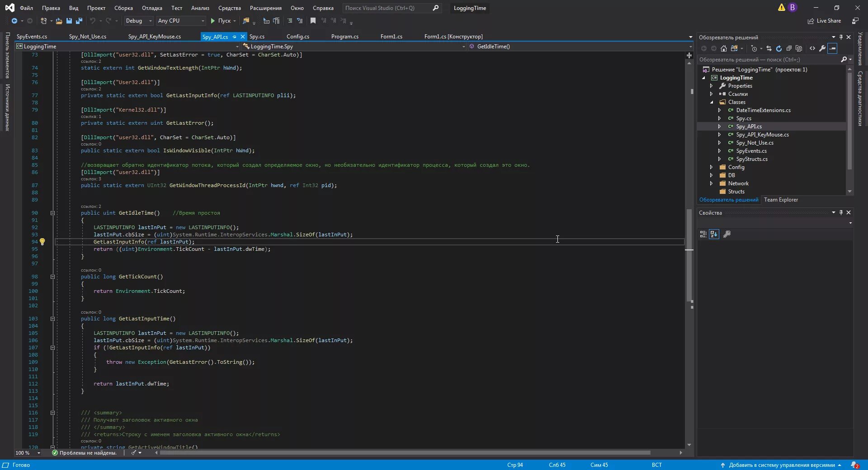Expand the Network folder in Solution Explorer
This screenshot has height=470, width=868.
(711, 183)
